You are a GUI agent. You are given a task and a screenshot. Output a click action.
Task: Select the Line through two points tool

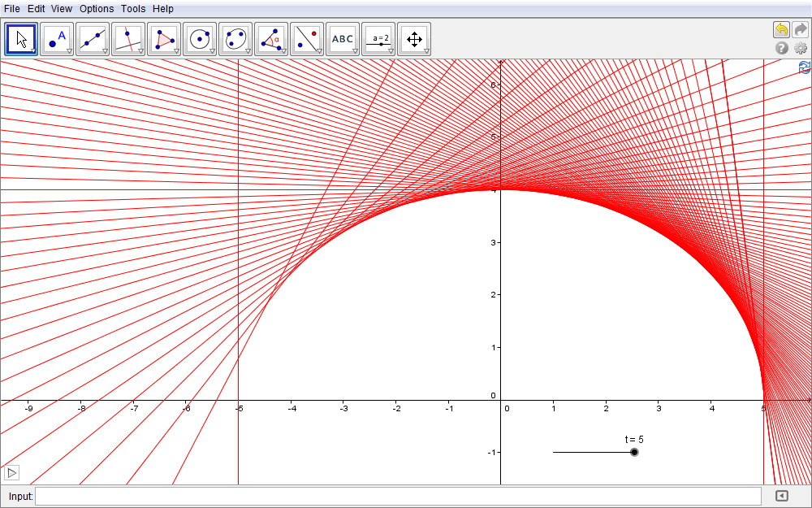93,38
